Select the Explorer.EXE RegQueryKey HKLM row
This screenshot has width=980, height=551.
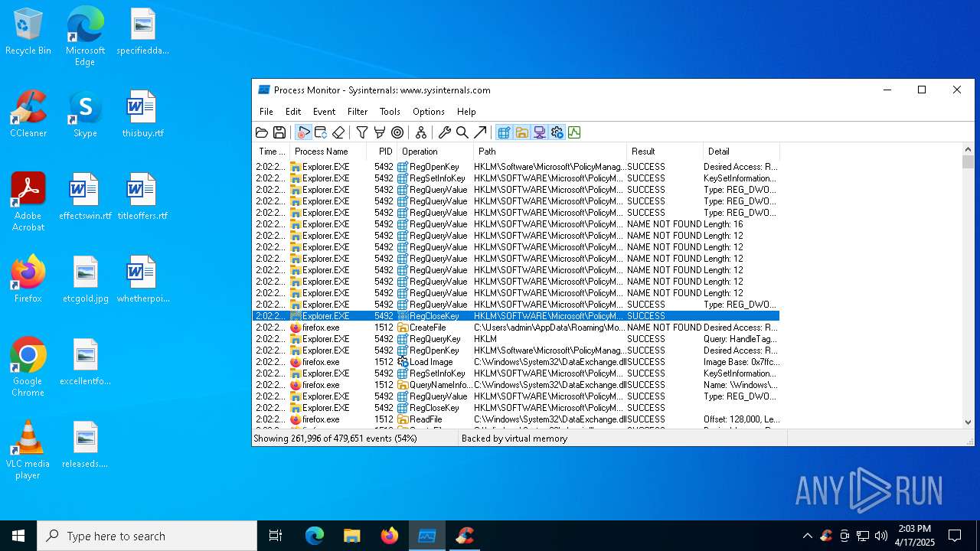tap(516, 339)
